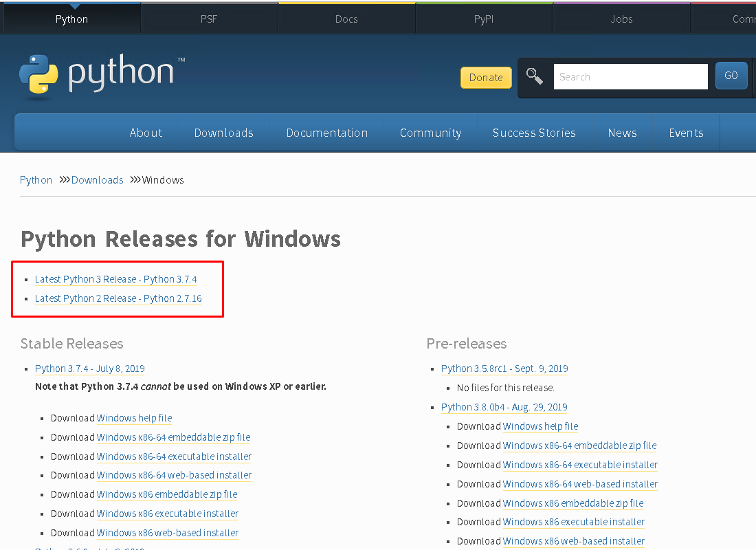Open the News navigation menu
The image size is (756, 550).
click(x=622, y=133)
